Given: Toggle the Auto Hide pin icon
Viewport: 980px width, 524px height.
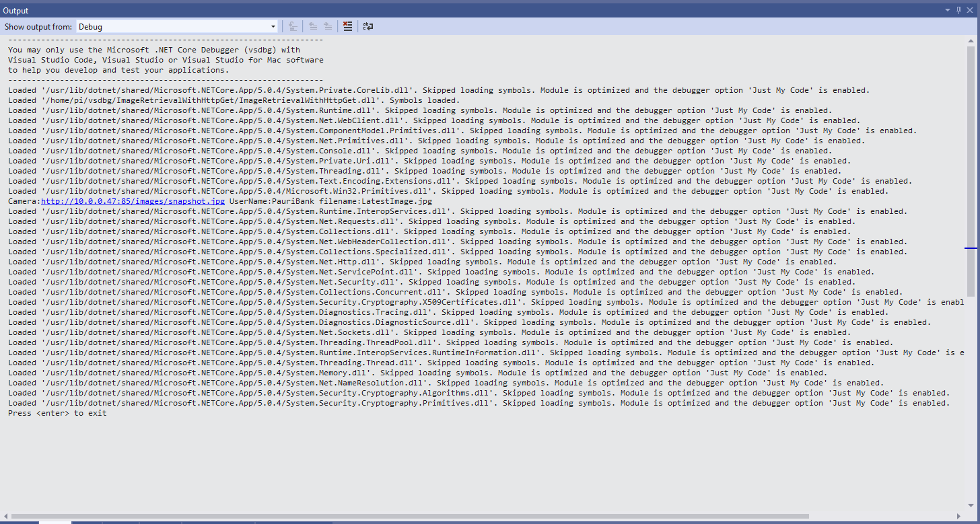Looking at the screenshot, I should tap(959, 10).
